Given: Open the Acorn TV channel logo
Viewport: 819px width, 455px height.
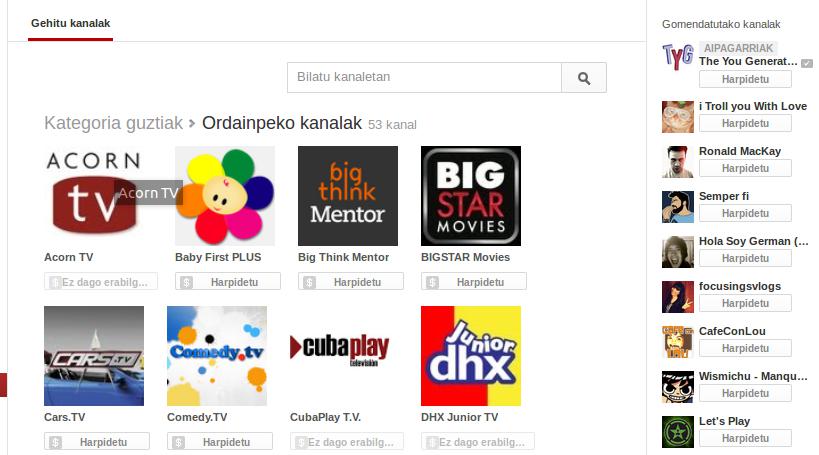Looking at the screenshot, I should point(94,196).
